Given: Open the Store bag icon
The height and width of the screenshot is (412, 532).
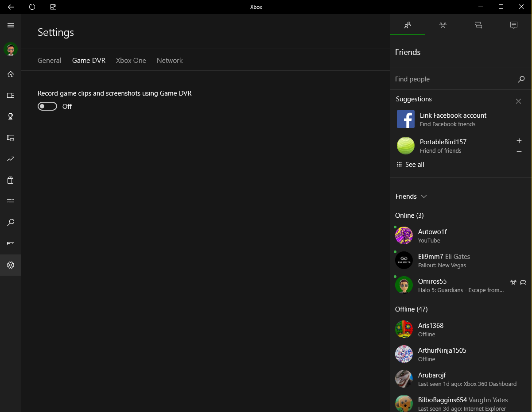Looking at the screenshot, I should pyautogui.click(x=11, y=180).
